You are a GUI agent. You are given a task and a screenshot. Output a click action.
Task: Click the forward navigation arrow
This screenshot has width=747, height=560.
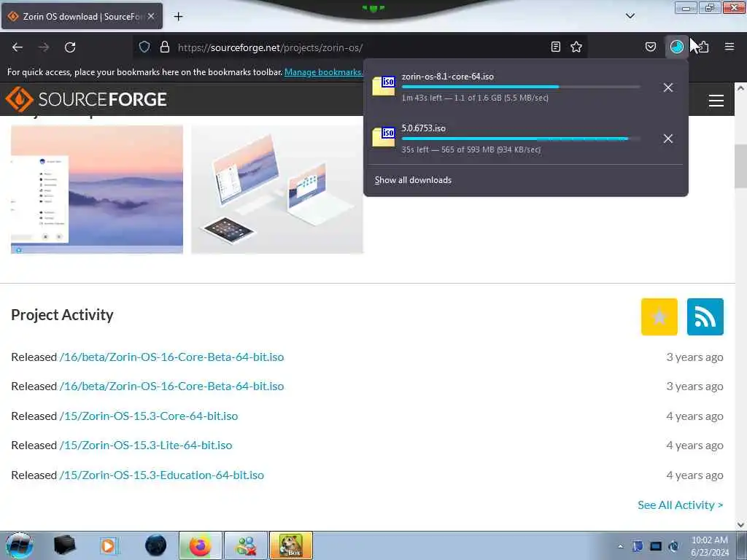click(x=44, y=47)
